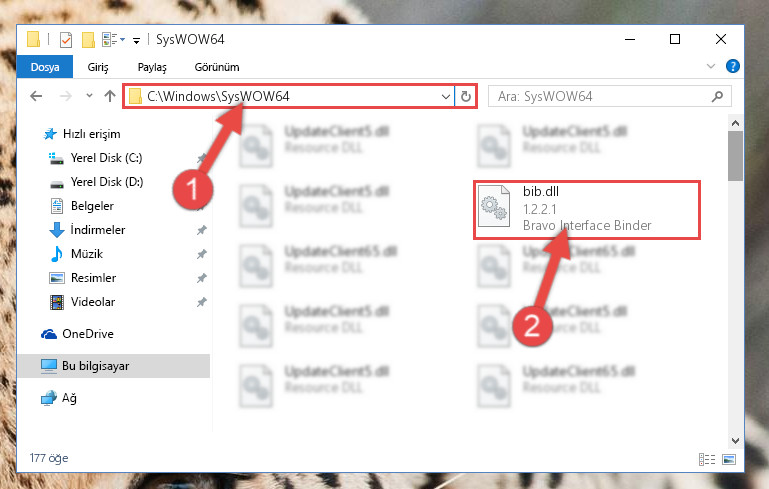Open the address bar history dropdown
769x489 pixels.
(x=445, y=97)
